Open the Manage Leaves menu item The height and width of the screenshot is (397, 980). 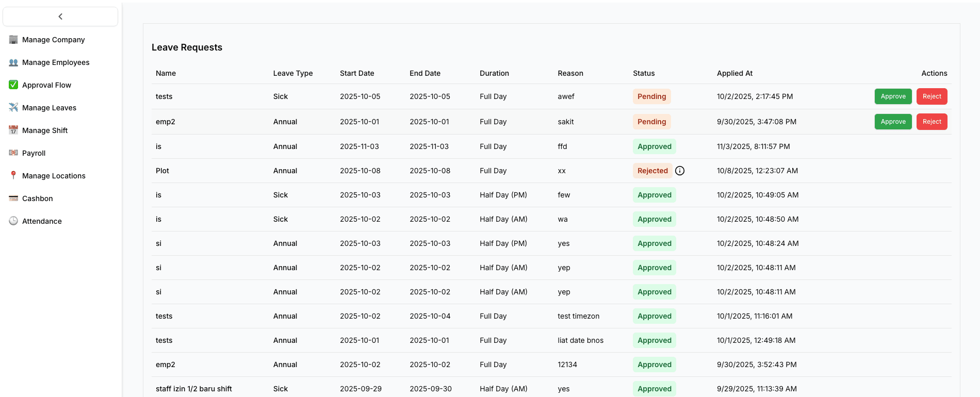pyautogui.click(x=49, y=108)
